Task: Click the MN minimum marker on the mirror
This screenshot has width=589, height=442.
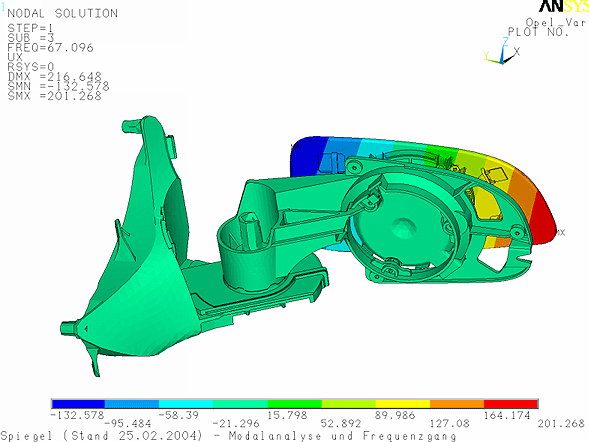Action: [296, 147]
